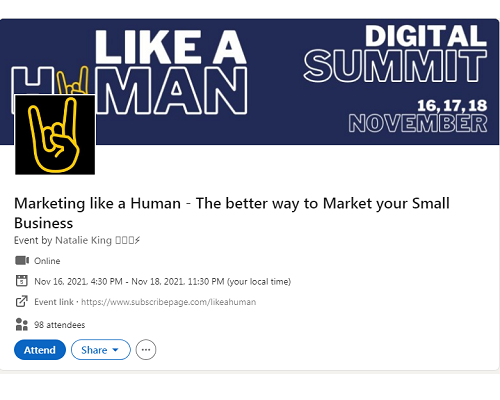Click the external link icon beside Event link
The image size is (500, 400).
point(22,301)
